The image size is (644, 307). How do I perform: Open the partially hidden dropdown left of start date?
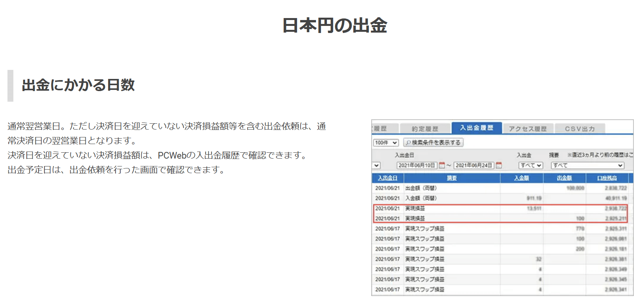point(376,165)
